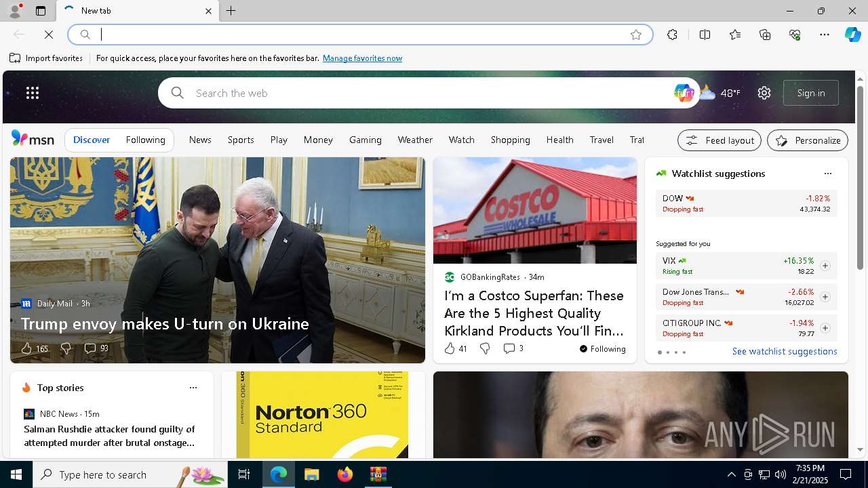Open the Gaming category

(x=366, y=140)
